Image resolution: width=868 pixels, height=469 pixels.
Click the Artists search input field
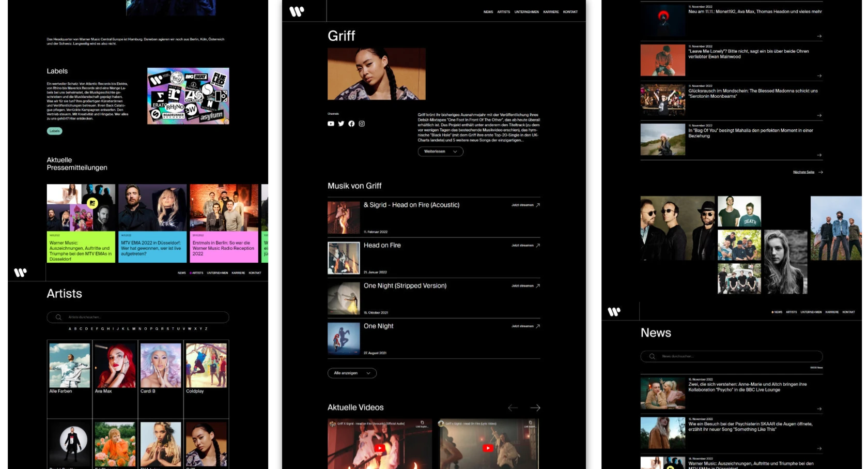pyautogui.click(x=138, y=317)
